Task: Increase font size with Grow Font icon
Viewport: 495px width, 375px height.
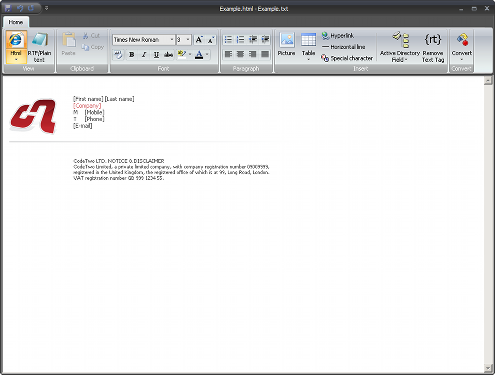Action: (x=199, y=40)
